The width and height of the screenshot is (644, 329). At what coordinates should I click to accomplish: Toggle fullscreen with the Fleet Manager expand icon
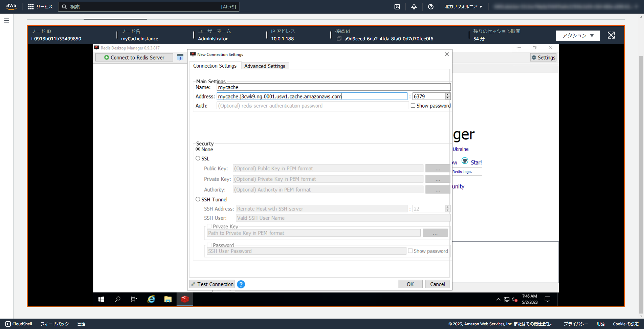(611, 35)
